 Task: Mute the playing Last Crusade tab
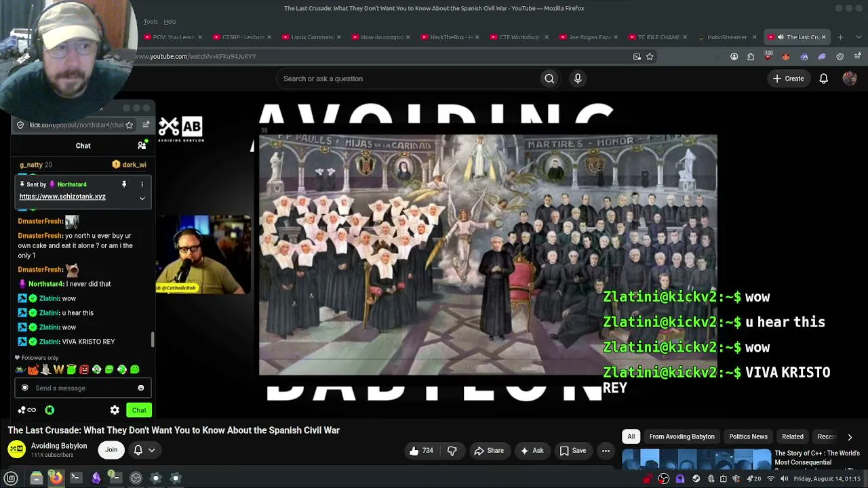pos(781,37)
